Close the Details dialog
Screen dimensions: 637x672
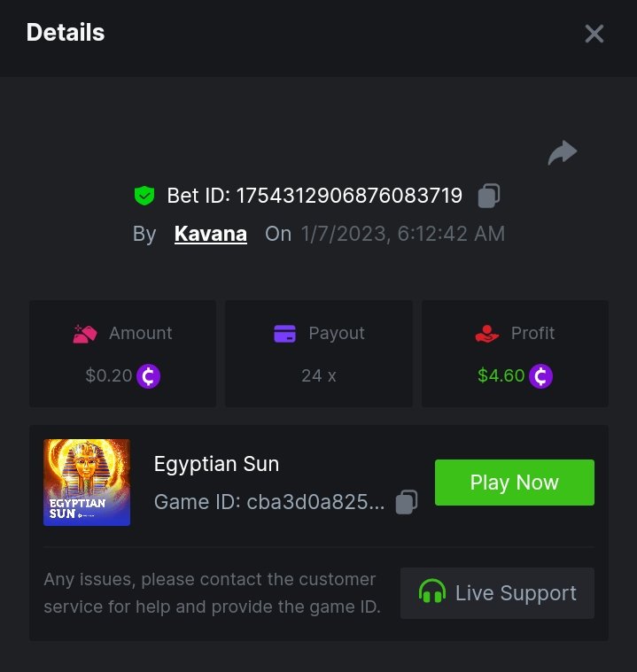click(x=594, y=34)
